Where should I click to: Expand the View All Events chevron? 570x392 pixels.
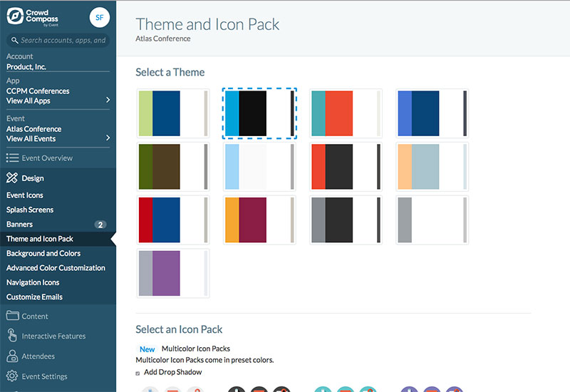pyautogui.click(x=108, y=138)
